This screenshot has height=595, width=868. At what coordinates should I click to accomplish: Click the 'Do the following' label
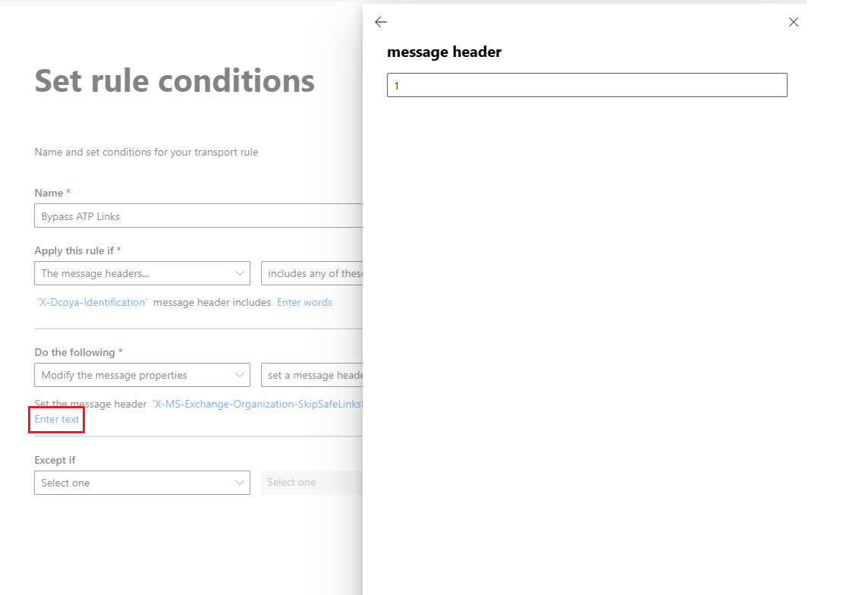[74, 353]
